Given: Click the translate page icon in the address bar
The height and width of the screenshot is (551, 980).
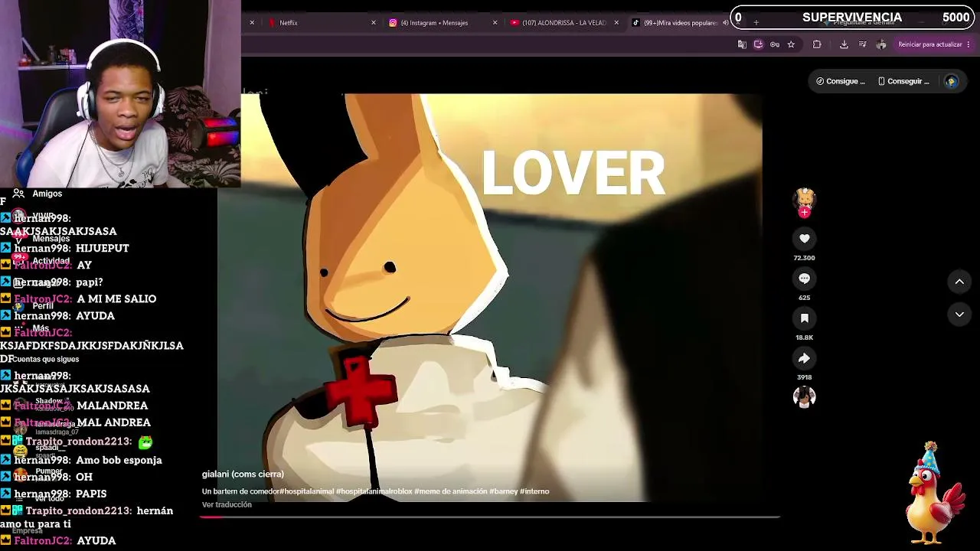Looking at the screenshot, I should (x=742, y=44).
